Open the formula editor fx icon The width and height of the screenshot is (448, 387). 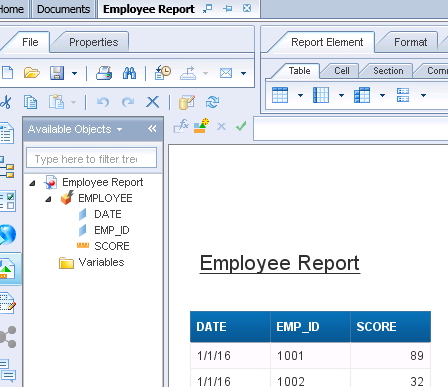coord(181,126)
